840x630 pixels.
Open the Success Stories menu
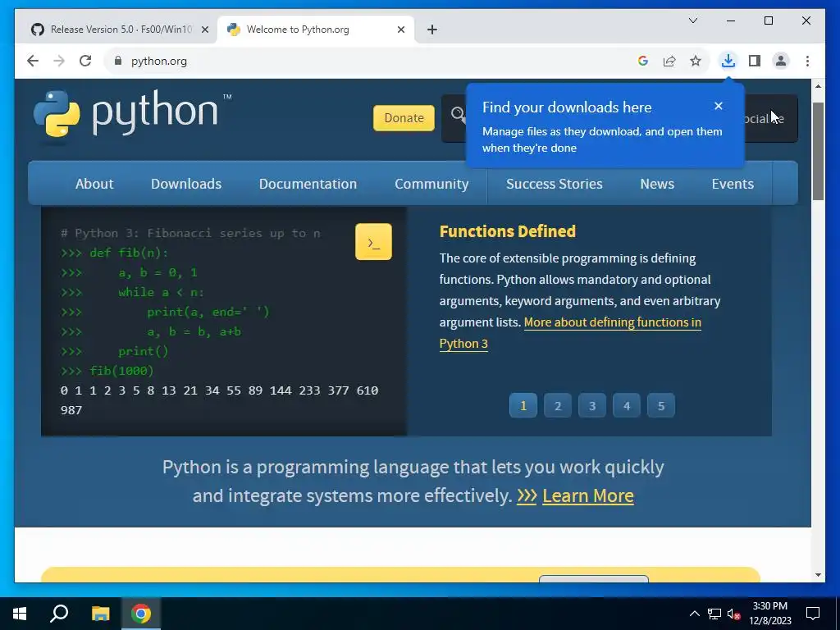pos(555,184)
